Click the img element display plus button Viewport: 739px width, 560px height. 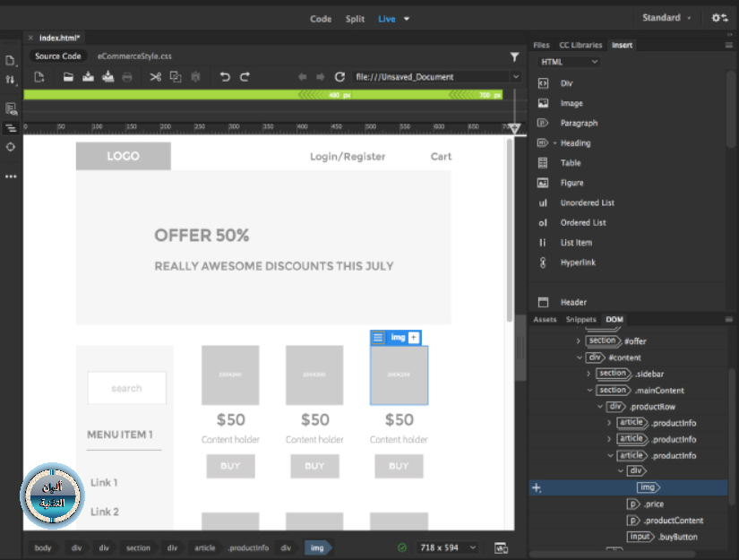[413, 338]
